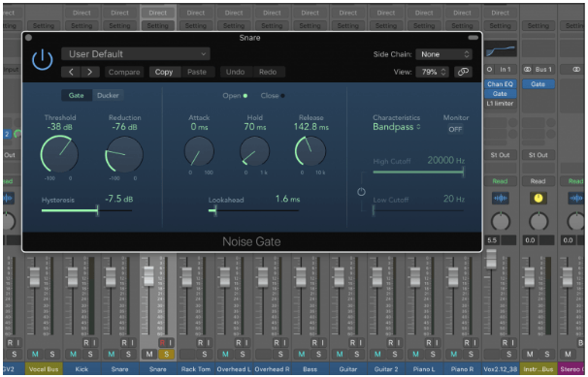The width and height of the screenshot is (588, 377).
Task: Click the 5.5 gain field on Vox2.12_38 channel
Action: click(x=493, y=240)
